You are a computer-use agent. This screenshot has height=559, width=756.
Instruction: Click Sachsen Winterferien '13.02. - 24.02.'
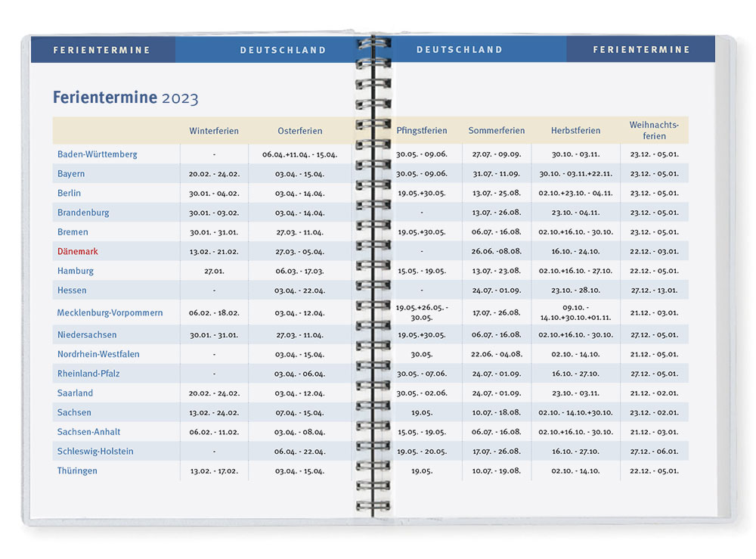[214, 413]
